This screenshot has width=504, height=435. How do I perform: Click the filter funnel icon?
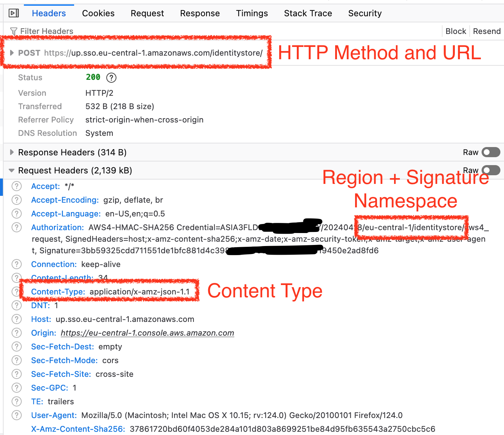pyautogui.click(x=14, y=31)
